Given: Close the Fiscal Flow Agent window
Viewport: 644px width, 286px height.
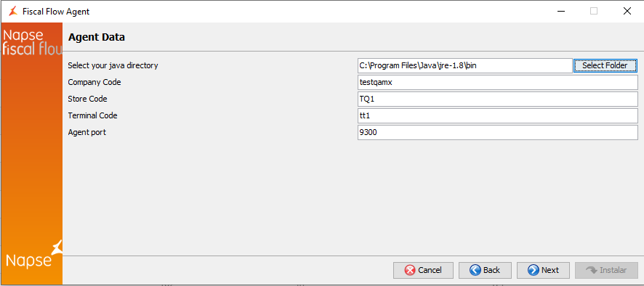Looking at the screenshot, I should tap(627, 12).
